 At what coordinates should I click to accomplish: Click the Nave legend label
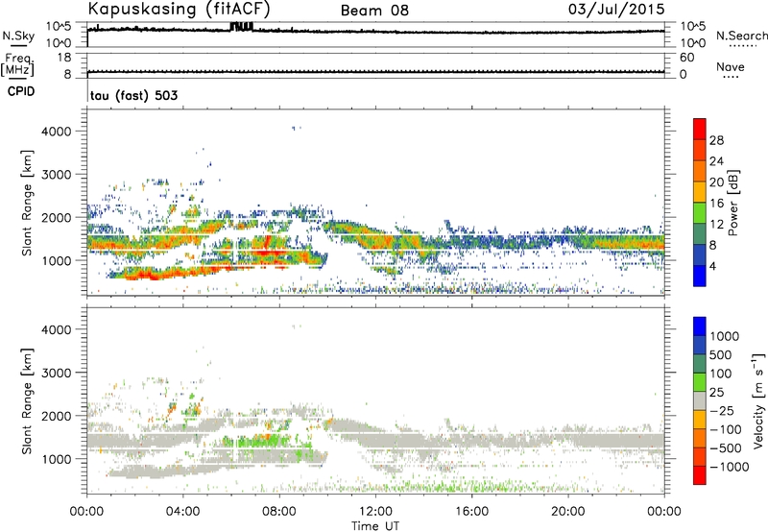731,66
